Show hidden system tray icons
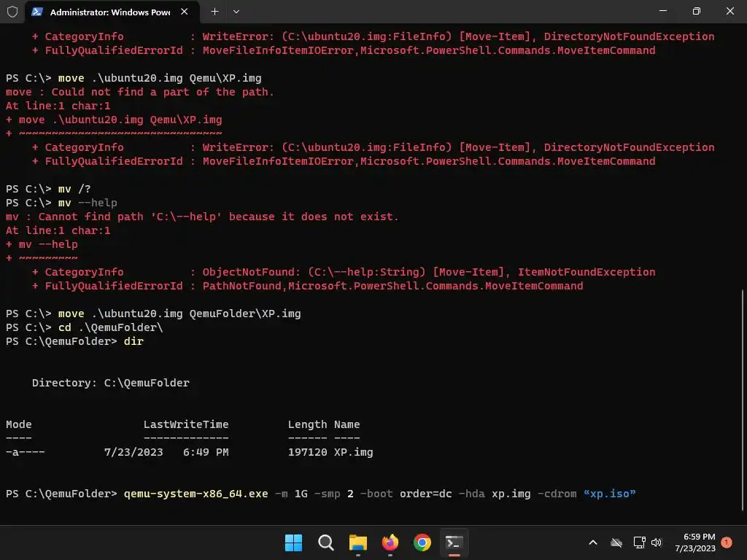 [x=593, y=542]
